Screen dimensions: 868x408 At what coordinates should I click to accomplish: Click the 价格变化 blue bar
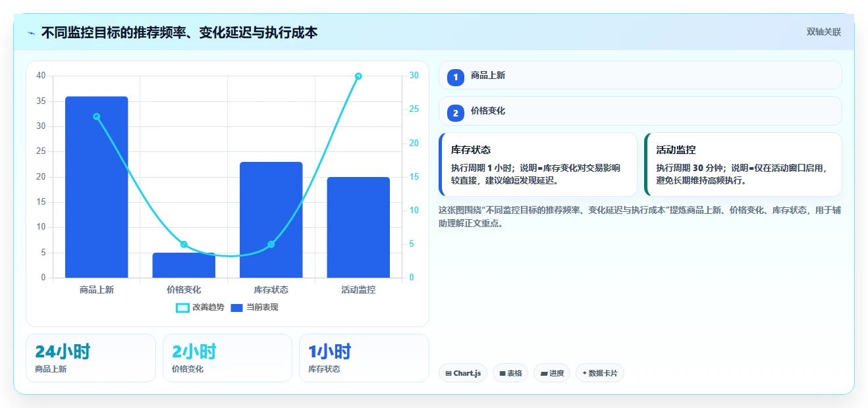(184, 265)
